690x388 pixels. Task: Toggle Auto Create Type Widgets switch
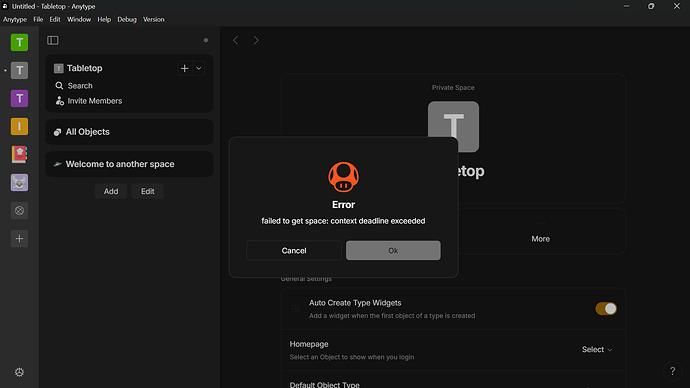606,308
